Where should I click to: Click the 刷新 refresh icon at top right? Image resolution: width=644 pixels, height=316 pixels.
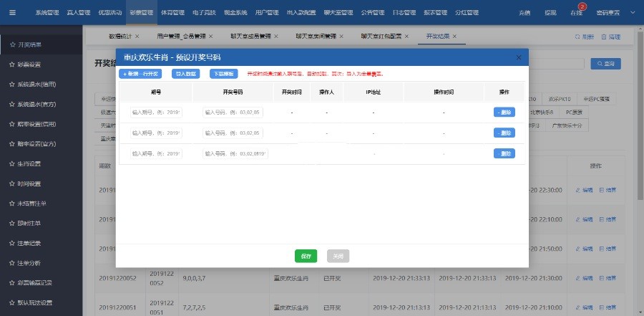584,36
